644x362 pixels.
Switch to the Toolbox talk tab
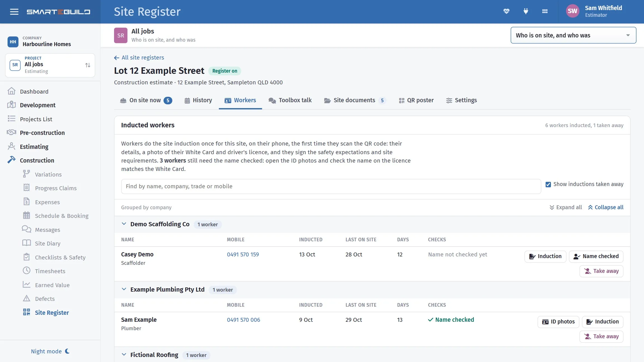coord(290,100)
